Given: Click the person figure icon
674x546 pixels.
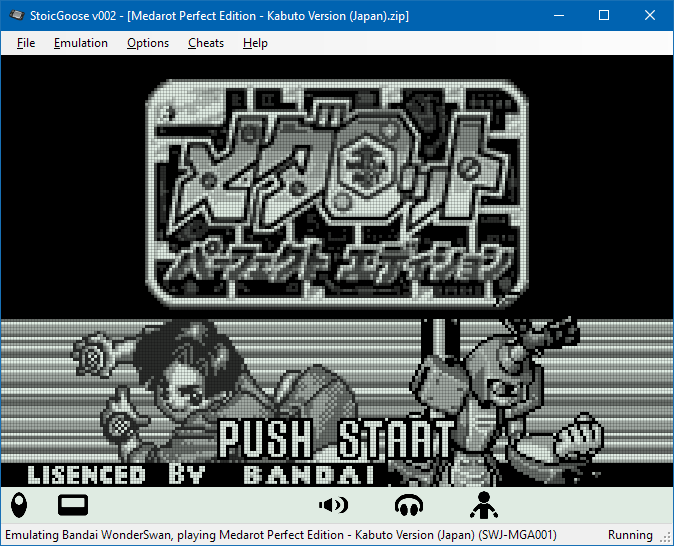Looking at the screenshot, I should [x=484, y=505].
